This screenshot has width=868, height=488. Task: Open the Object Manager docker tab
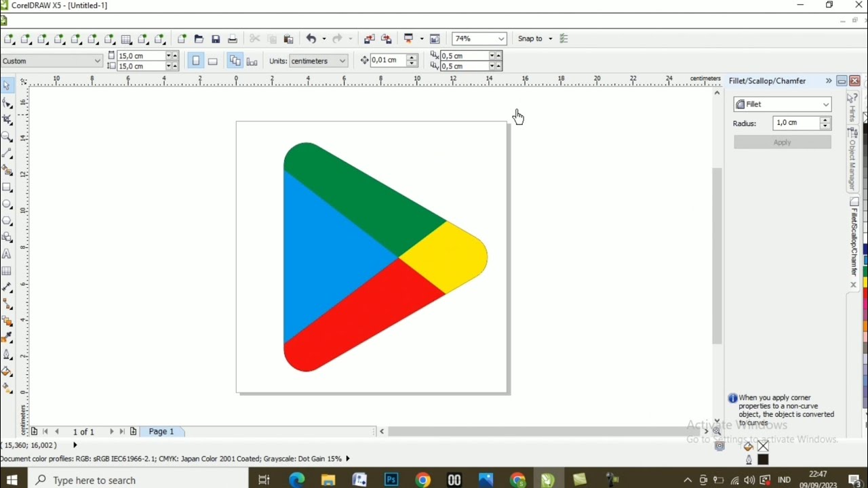coord(852,160)
